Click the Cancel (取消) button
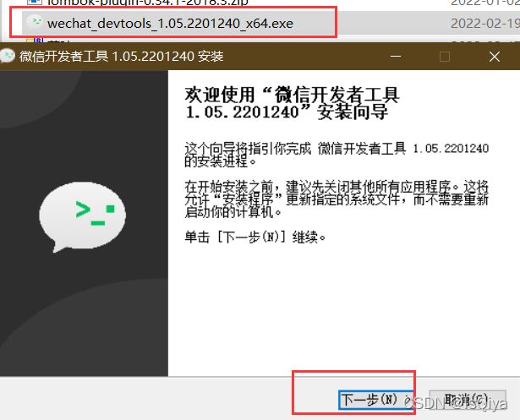This screenshot has height=420, width=520. coord(468,400)
